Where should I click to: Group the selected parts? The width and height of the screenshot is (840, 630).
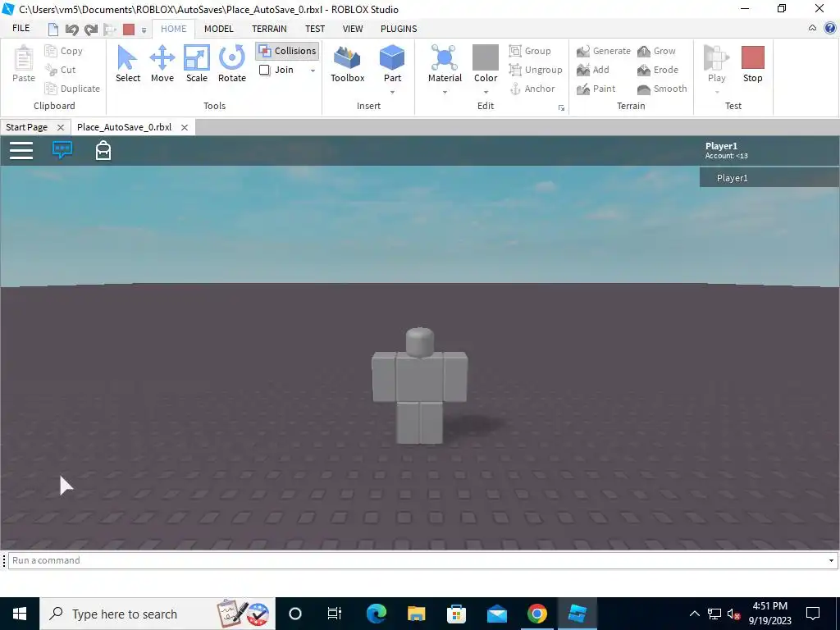coord(530,51)
